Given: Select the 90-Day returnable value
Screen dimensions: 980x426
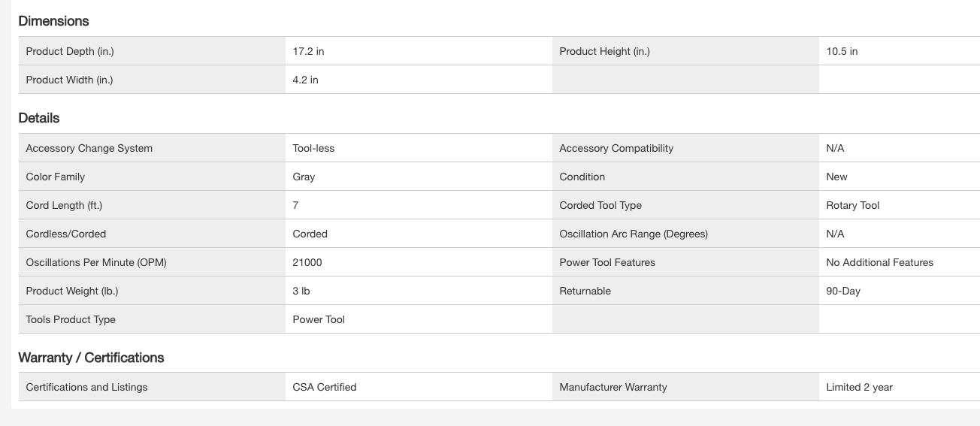Looking at the screenshot, I should click(x=842, y=291).
